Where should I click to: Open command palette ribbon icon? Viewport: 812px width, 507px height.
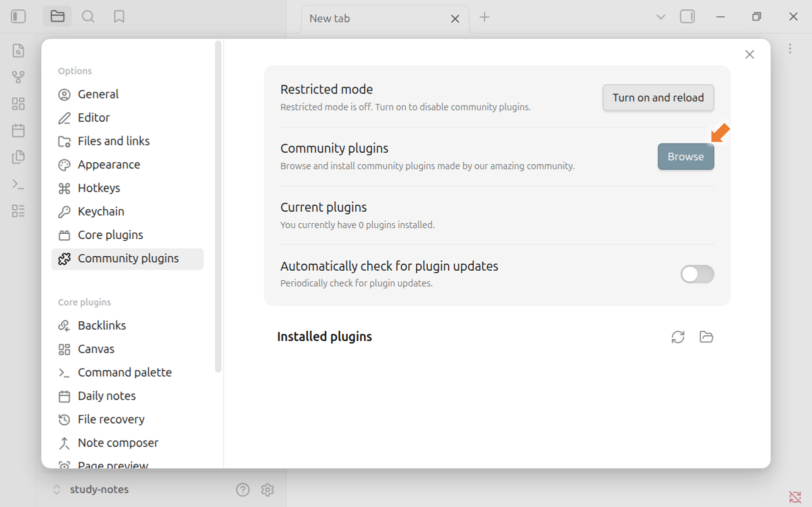tap(18, 184)
